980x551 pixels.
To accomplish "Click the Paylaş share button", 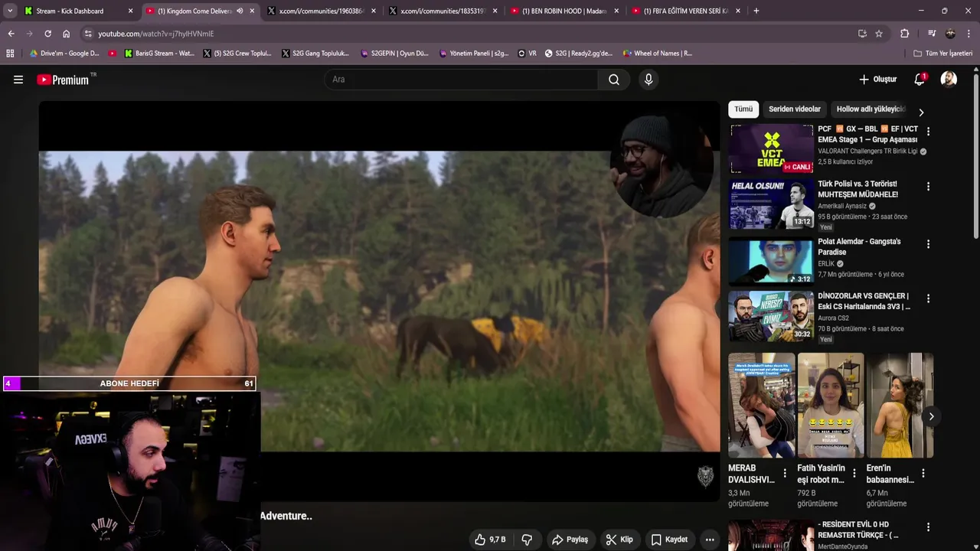I will [x=570, y=540].
